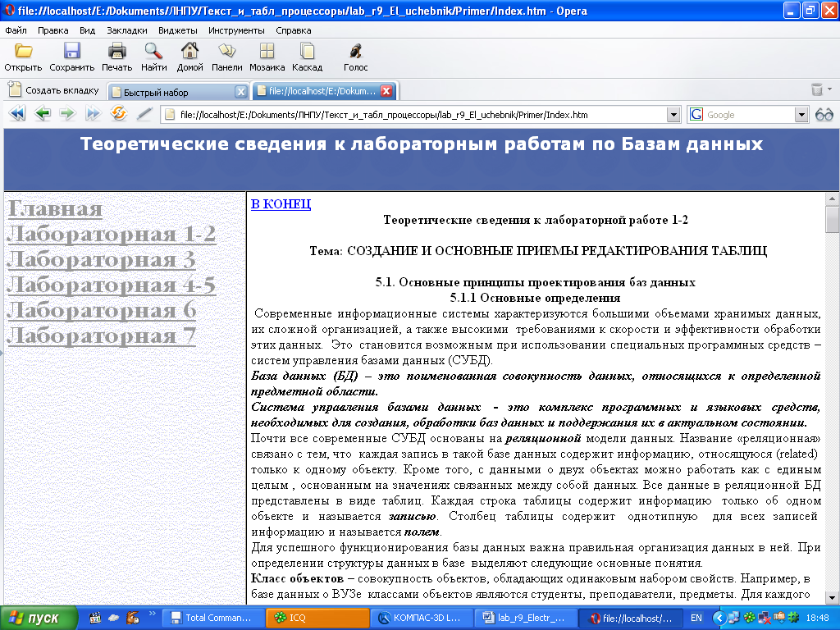Image resolution: width=840 pixels, height=630 pixels.
Task: Activate the Голос voice icon
Action: 355,52
